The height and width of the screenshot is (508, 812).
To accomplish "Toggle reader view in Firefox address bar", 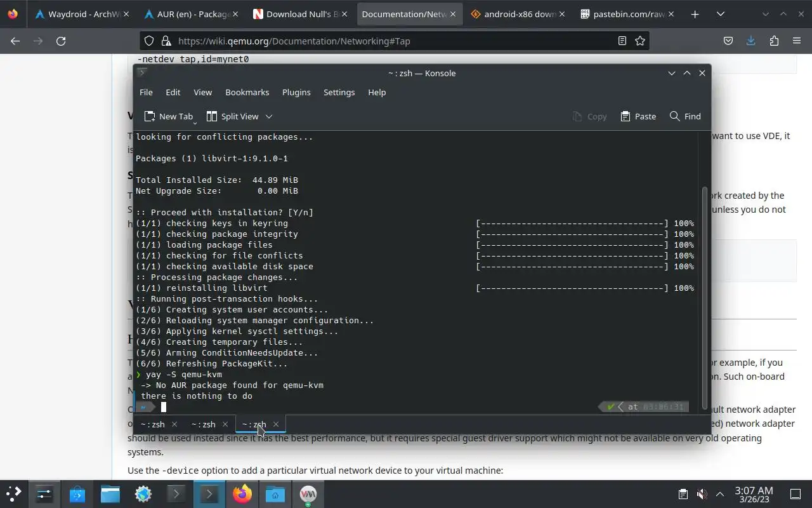I will (x=622, y=41).
